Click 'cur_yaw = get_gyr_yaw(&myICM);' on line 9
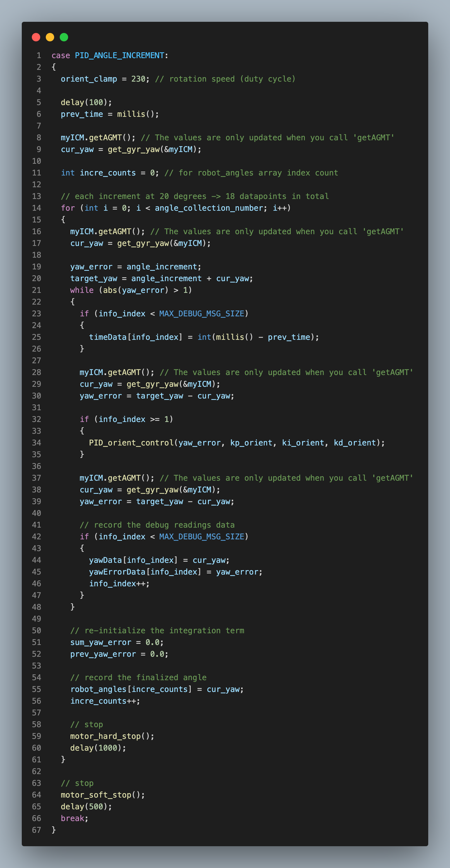 [x=131, y=149]
